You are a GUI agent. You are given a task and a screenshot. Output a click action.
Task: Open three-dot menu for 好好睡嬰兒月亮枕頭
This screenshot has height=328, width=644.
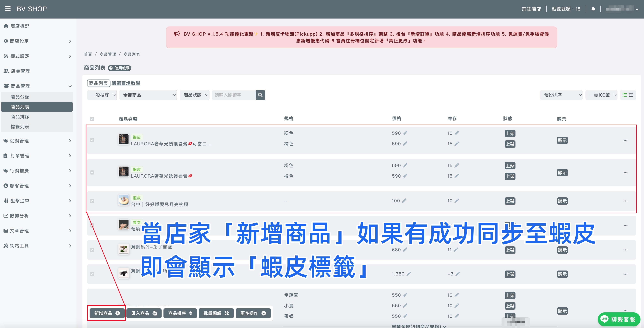click(625, 201)
